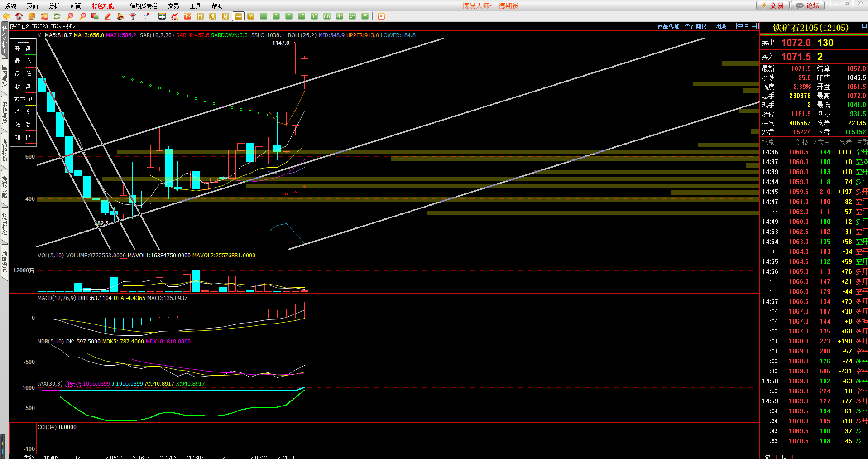Click the alert bell icon
868x459 pixels.
pos(120,16)
